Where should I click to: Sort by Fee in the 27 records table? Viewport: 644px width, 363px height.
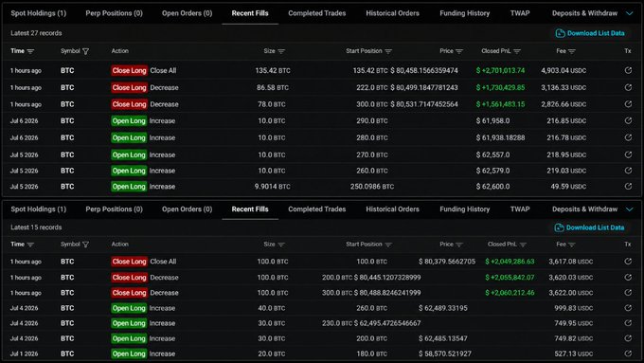[572, 51]
